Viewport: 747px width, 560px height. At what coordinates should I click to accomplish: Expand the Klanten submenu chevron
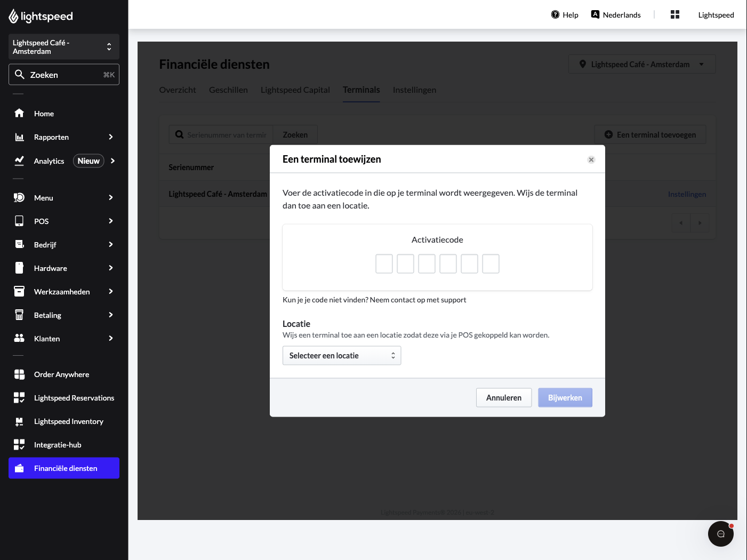[111, 338]
